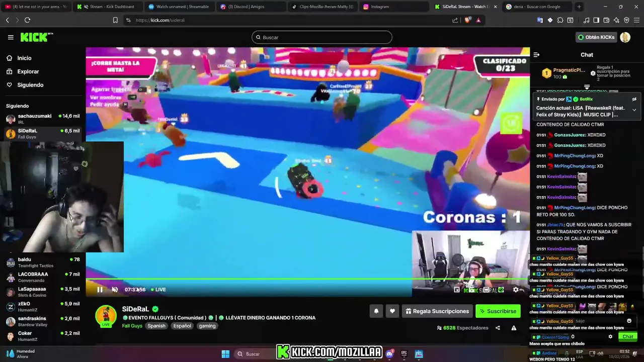The width and height of the screenshot is (644, 362).
Task: Open a new browser tab
Action: pyautogui.click(x=579, y=7)
